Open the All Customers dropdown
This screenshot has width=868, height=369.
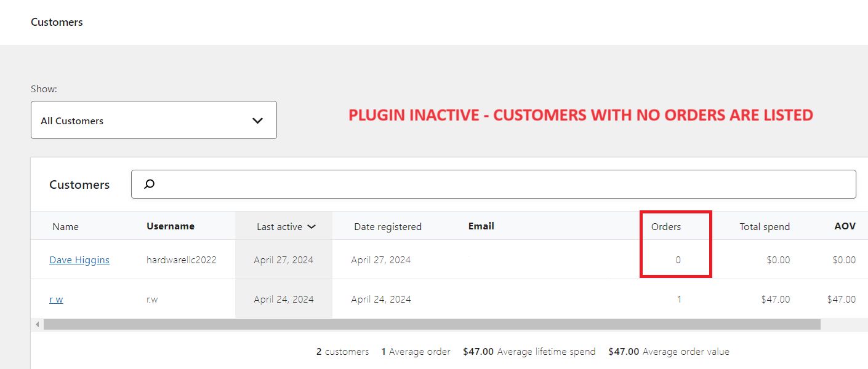click(153, 121)
